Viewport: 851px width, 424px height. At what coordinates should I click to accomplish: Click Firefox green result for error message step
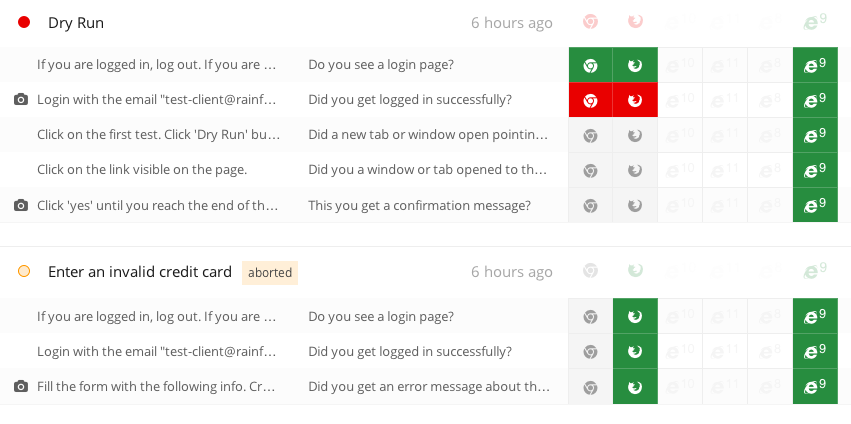635,387
